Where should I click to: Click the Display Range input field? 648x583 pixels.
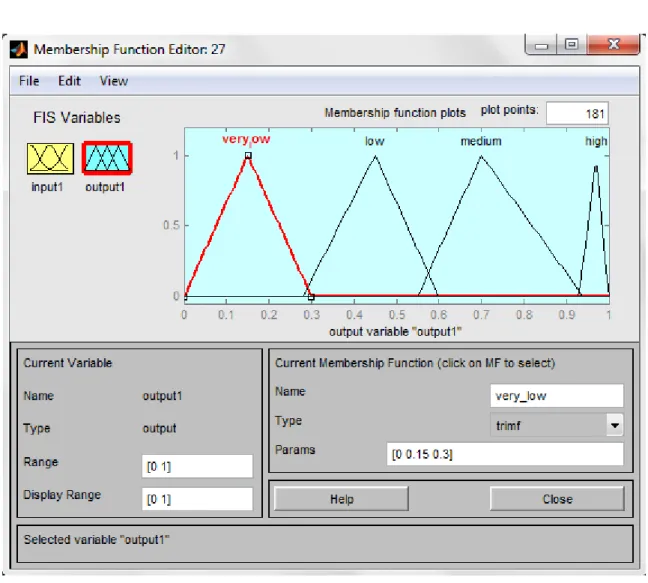point(197,499)
